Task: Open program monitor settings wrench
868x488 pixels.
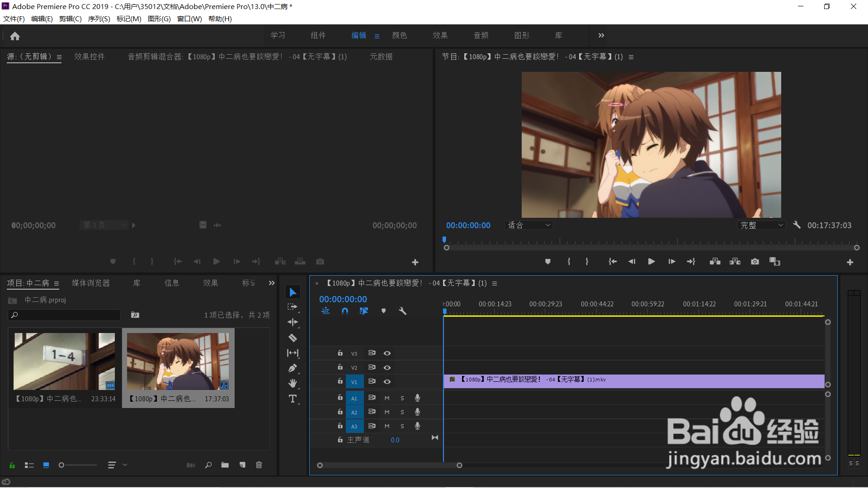Action: [x=797, y=225]
